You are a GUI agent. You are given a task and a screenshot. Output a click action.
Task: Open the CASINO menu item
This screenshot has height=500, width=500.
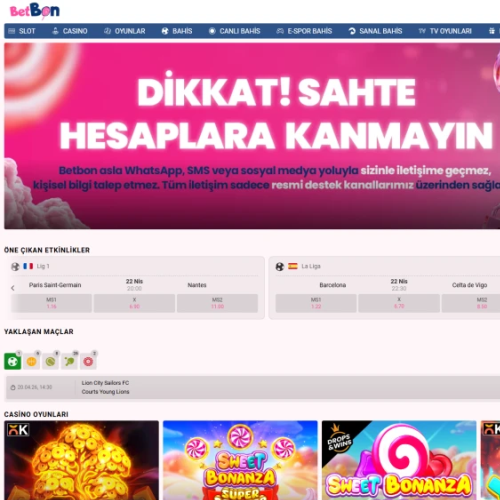coord(70,31)
